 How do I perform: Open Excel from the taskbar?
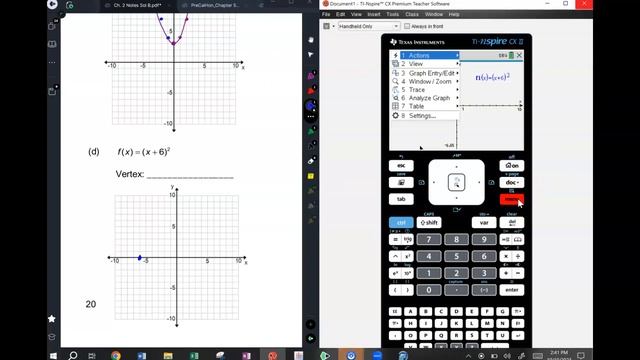tap(194, 356)
